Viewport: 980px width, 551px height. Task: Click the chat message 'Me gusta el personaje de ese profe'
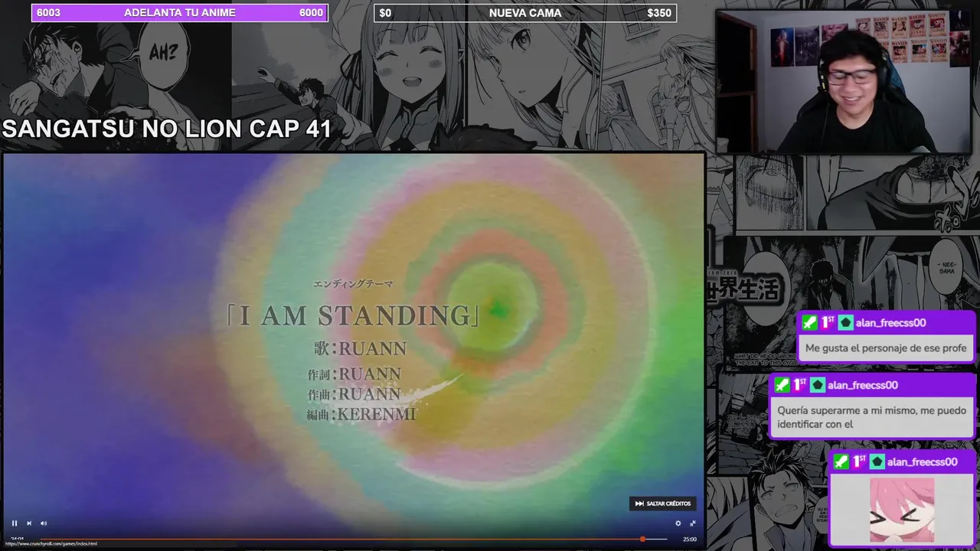click(886, 348)
